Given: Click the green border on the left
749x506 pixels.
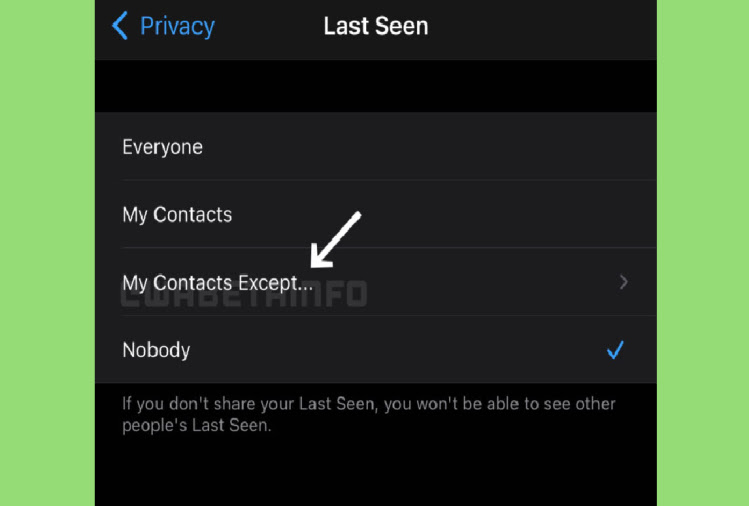Looking at the screenshot, I should click(x=47, y=253).
